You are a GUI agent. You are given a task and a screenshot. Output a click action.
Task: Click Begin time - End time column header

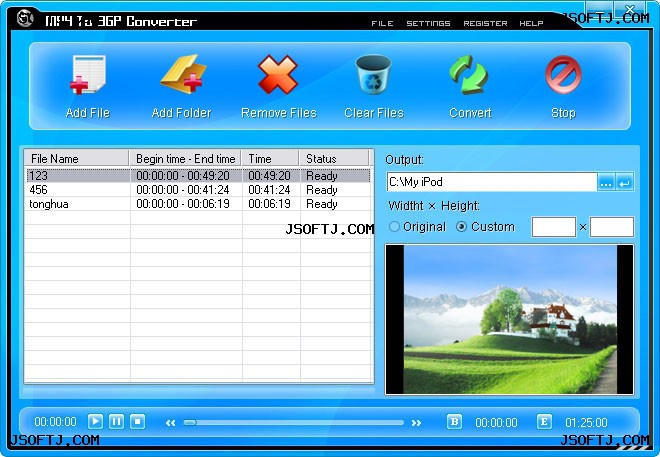point(185,159)
